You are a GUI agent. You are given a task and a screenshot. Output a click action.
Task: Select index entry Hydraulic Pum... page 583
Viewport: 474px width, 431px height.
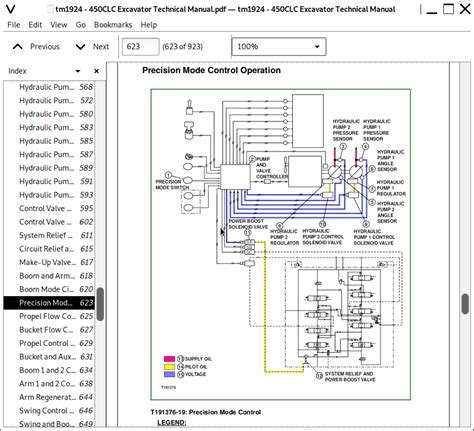pyautogui.click(x=49, y=127)
